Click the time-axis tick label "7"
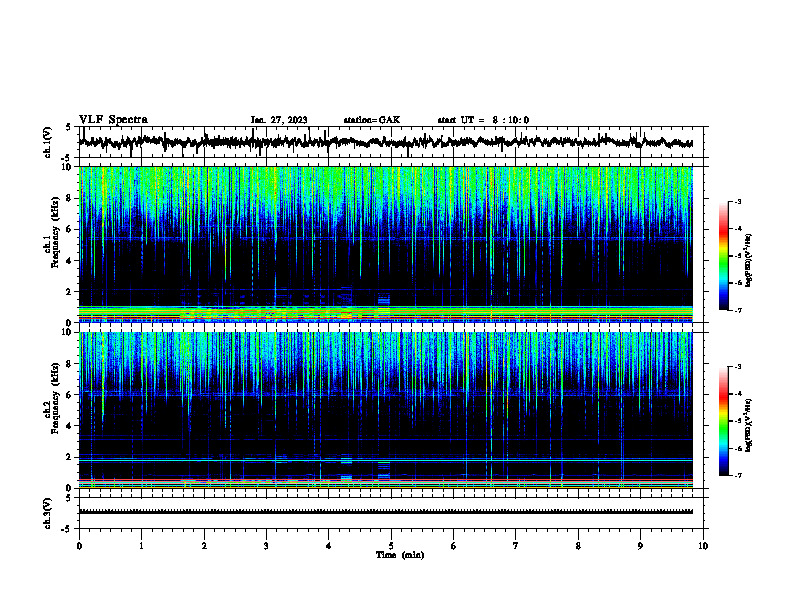Screen dimensions: 792x612 coord(516,546)
